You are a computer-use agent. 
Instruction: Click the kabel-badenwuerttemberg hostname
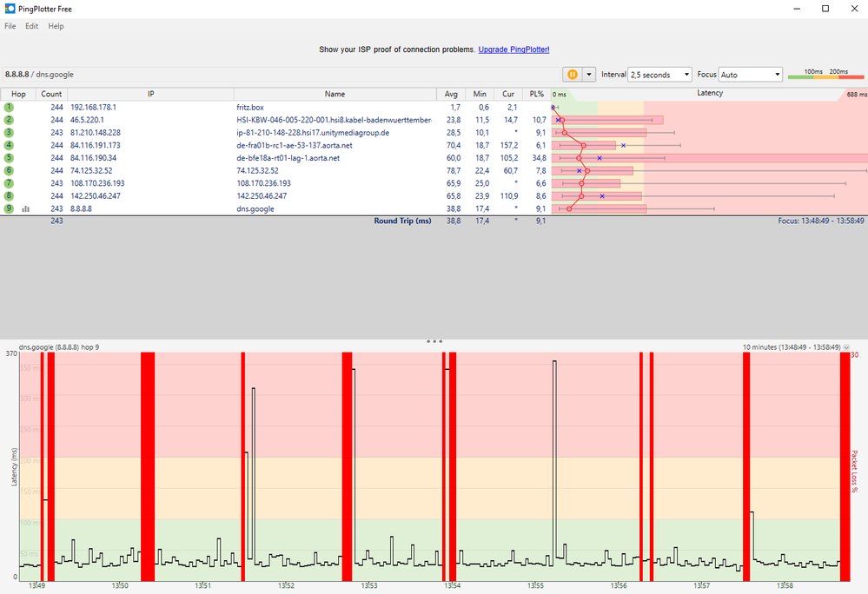[334, 120]
